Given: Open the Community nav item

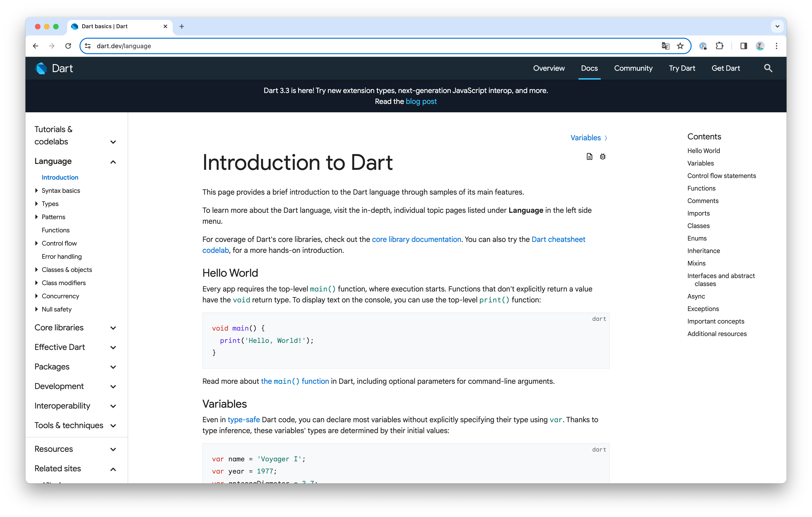Looking at the screenshot, I should 633,68.
